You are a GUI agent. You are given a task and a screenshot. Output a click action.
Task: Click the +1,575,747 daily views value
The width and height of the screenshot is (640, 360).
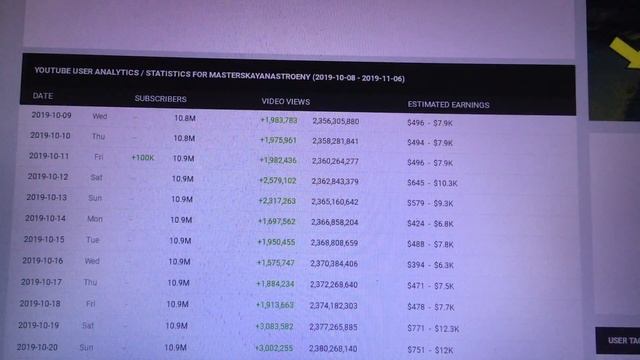click(x=276, y=263)
